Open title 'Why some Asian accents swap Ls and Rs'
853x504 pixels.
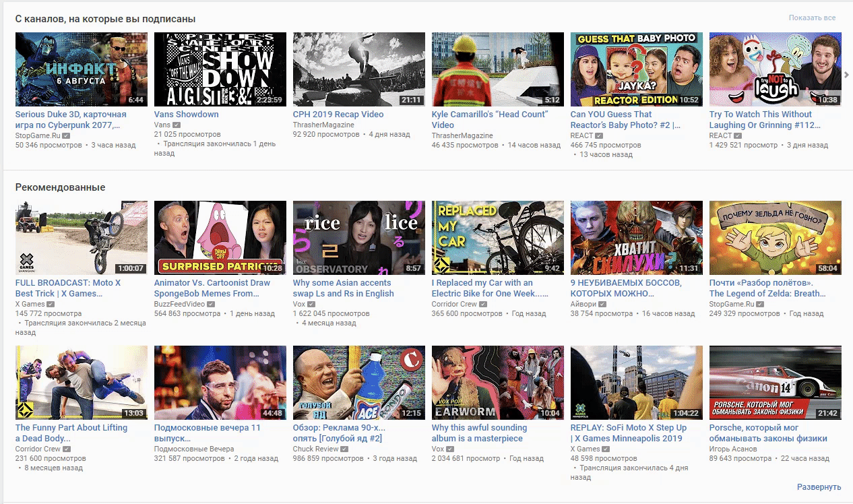click(x=344, y=288)
